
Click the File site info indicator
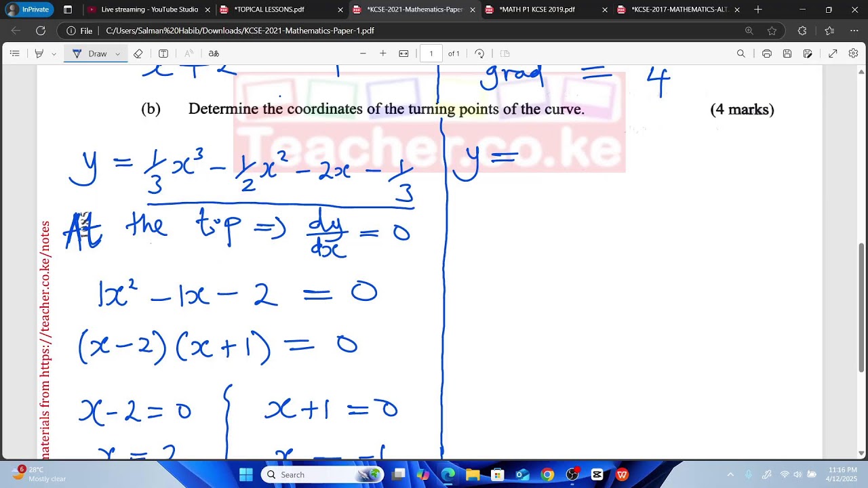click(79, 30)
